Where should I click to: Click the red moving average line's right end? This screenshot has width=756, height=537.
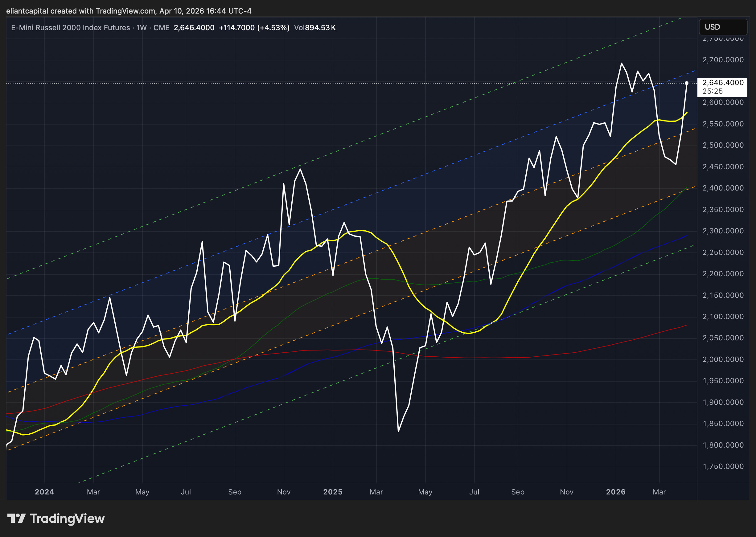click(686, 325)
